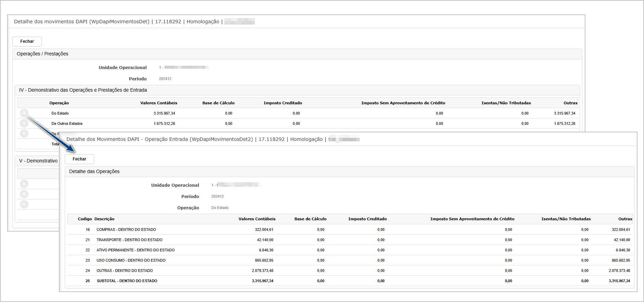The height and width of the screenshot is (302, 644).
Task: Select the COMPRAS - DENTRO DO ESTADO row
Action: click(x=126, y=229)
